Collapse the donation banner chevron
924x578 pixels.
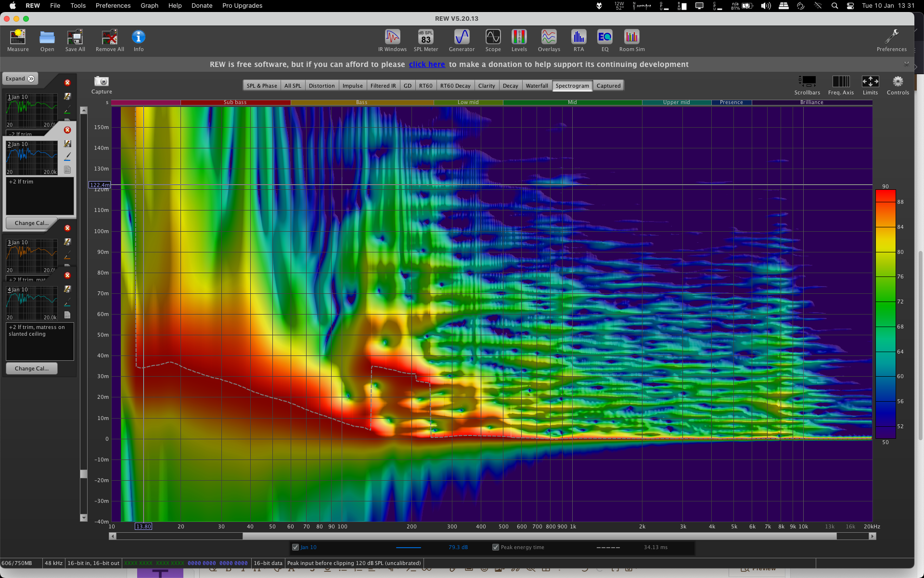[x=907, y=63]
